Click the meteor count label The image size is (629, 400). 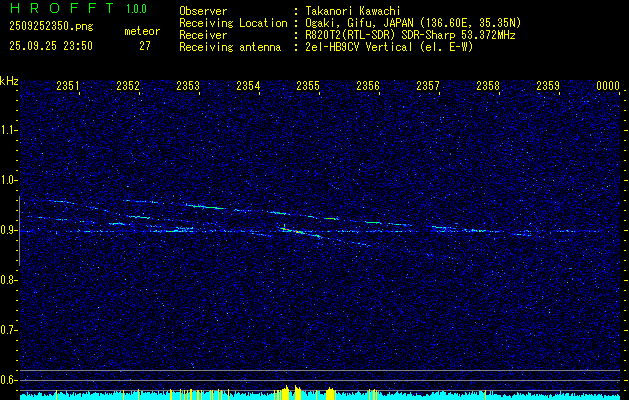tap(142, 31)
